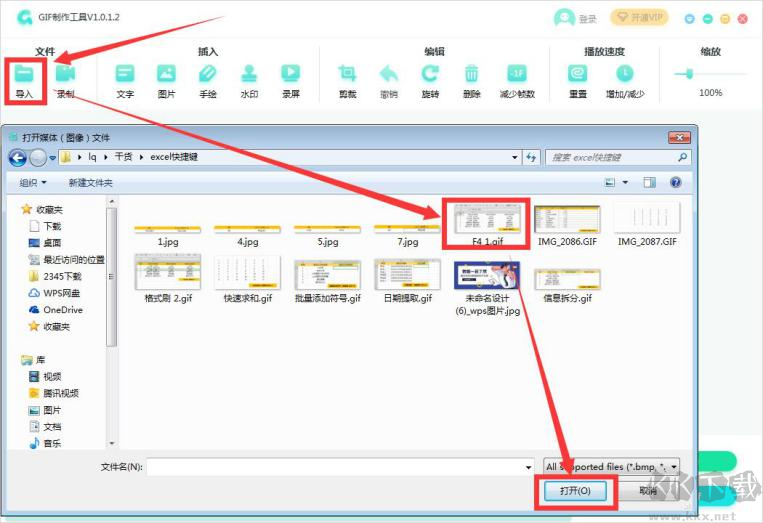
Task: Click the 删除 trash icon
Action: pyautogui.click(x=472, y=74)
